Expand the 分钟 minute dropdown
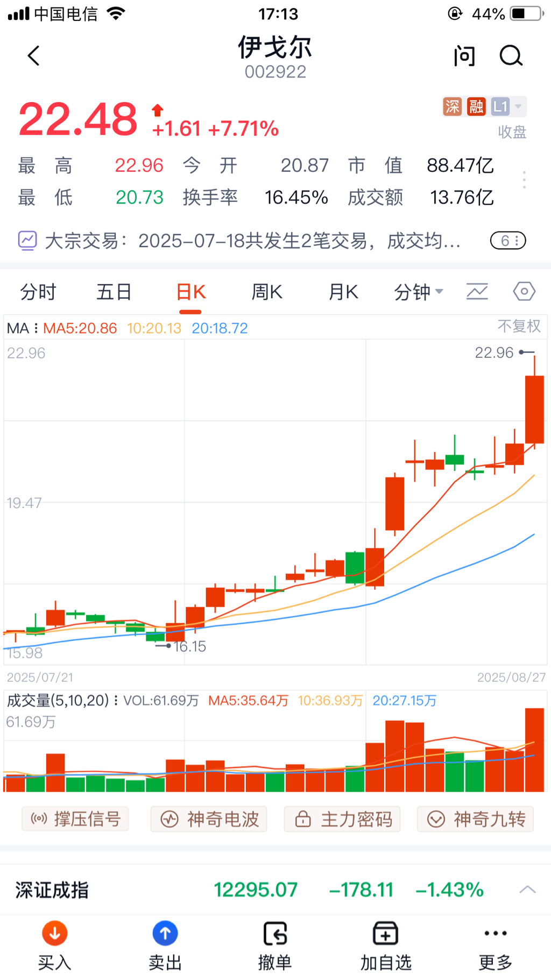The width and height of the screenshot is (551, 980). pyautogui.click(x=419, y=292)
